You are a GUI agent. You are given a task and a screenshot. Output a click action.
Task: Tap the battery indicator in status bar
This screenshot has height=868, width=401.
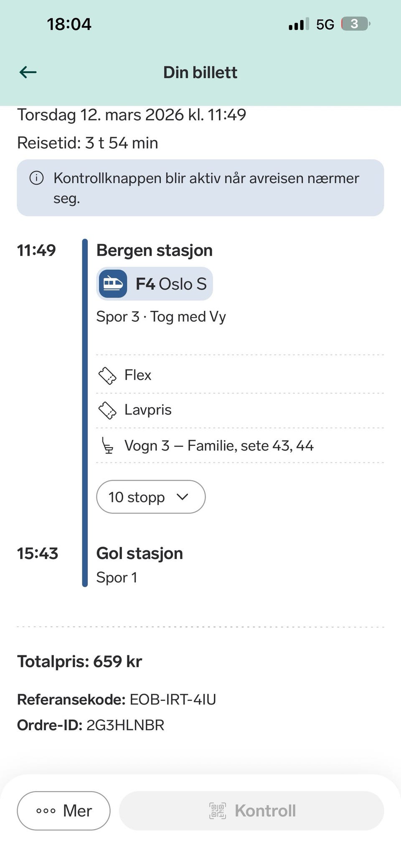355,24
